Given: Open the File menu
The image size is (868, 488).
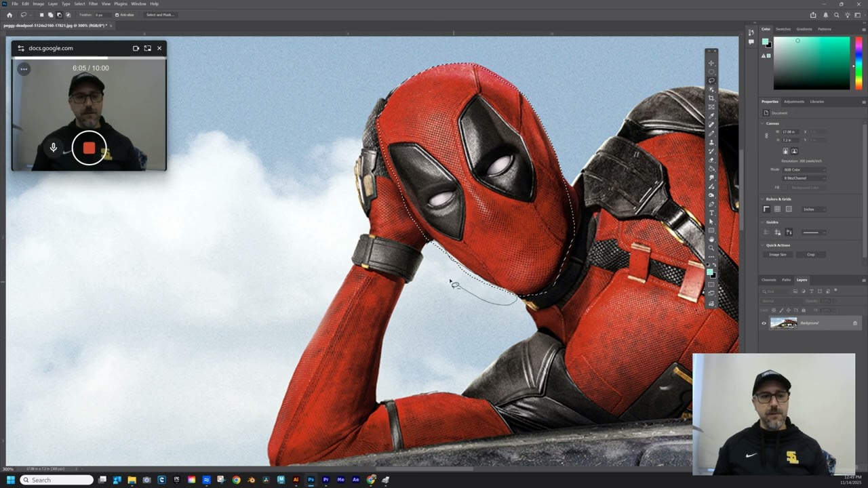Looking at the screenshot, I should 15,3.
